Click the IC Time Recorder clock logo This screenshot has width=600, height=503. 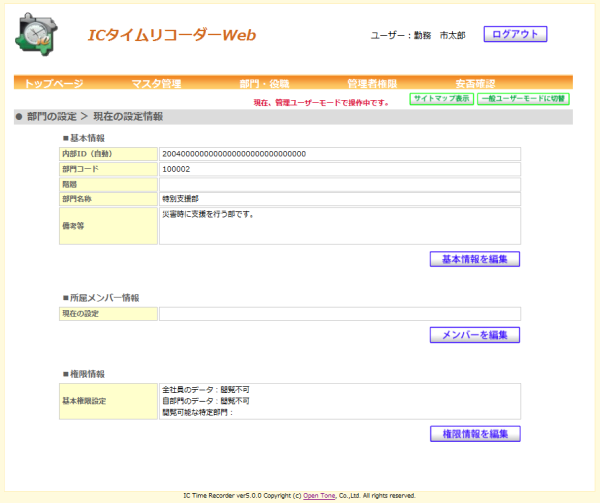36,34
